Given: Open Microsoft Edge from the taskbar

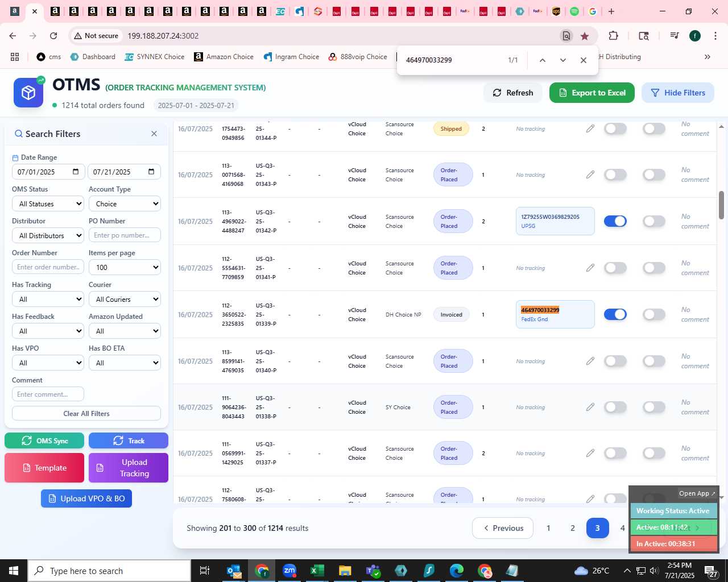Looking at the screenshot, I should [x=457, y=571].
